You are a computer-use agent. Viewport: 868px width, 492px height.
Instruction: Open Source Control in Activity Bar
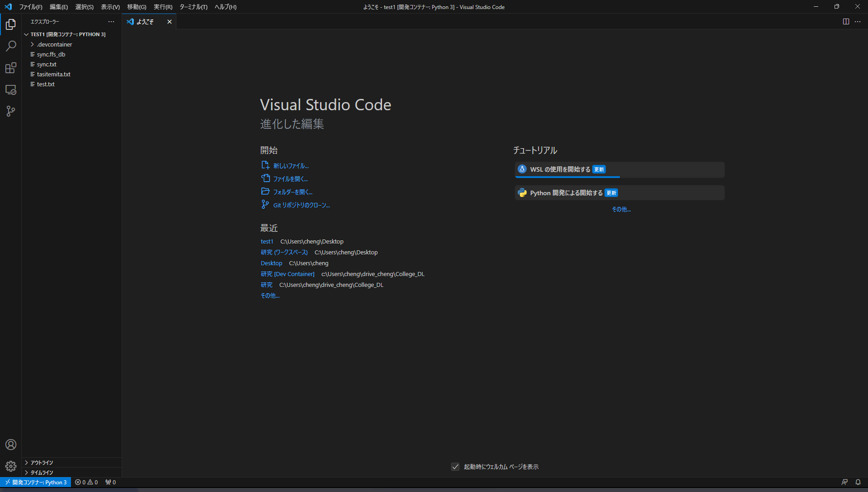[10, 111]
